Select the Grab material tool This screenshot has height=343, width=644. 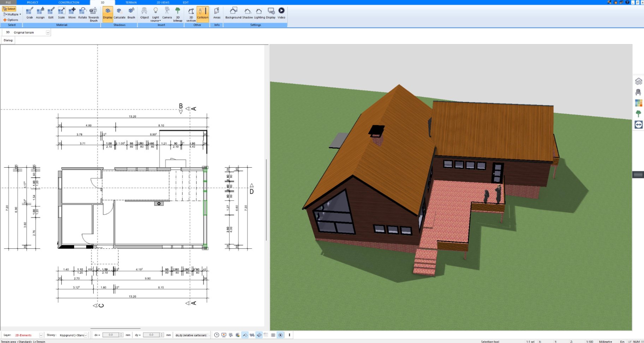click(x=30, y=13)
